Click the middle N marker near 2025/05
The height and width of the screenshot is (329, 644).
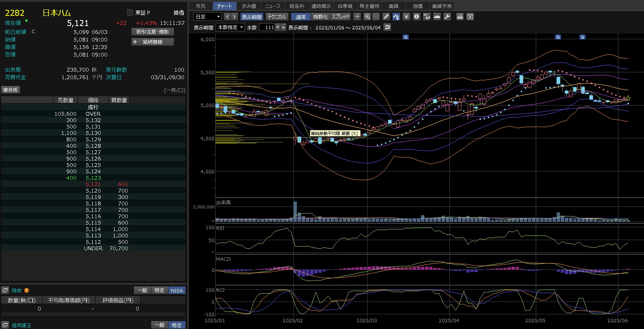click(x=558, y=37)
